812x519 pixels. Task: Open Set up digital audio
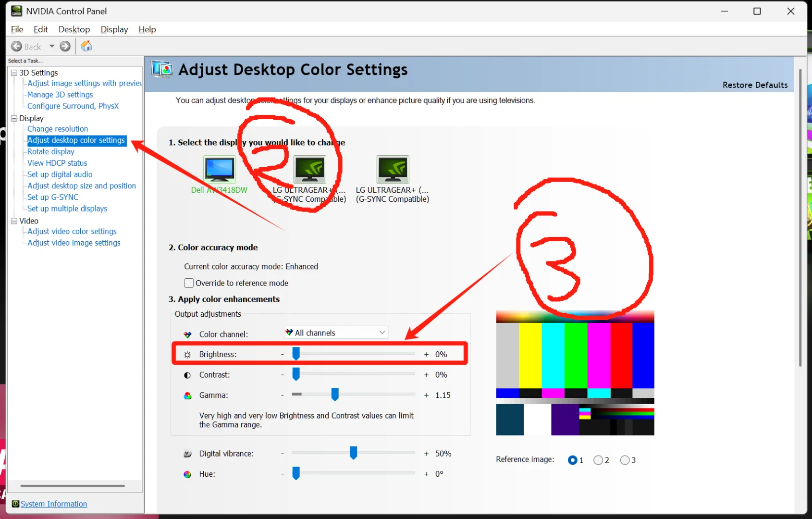pyautogui.click(x=60, y=174)
